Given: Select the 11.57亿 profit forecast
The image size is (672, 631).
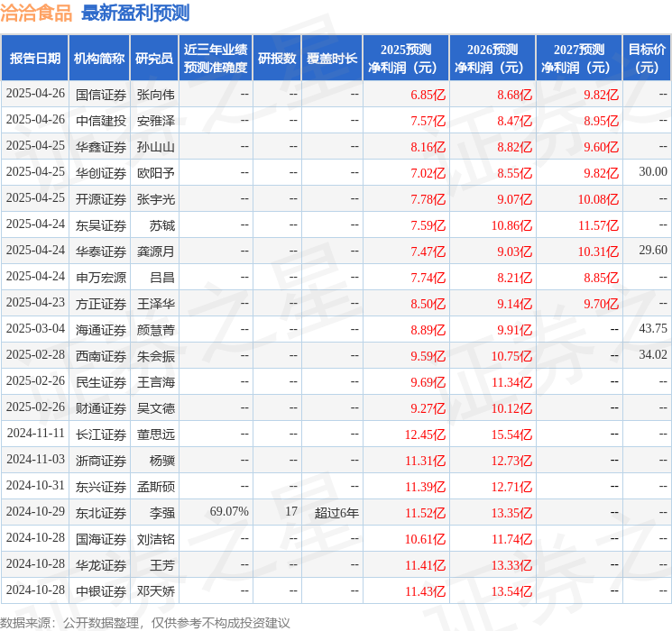Looking at the screenshot, I should (598, 225).
